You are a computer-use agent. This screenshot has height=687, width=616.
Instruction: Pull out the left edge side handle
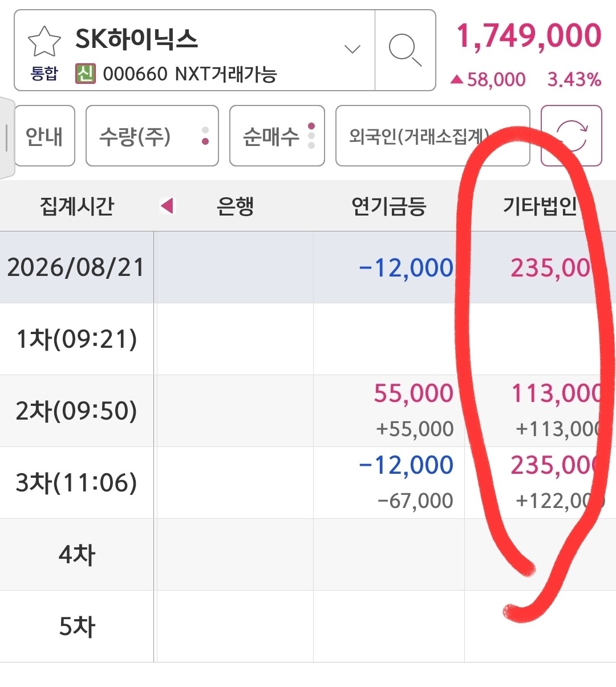(x=7, y=137)
